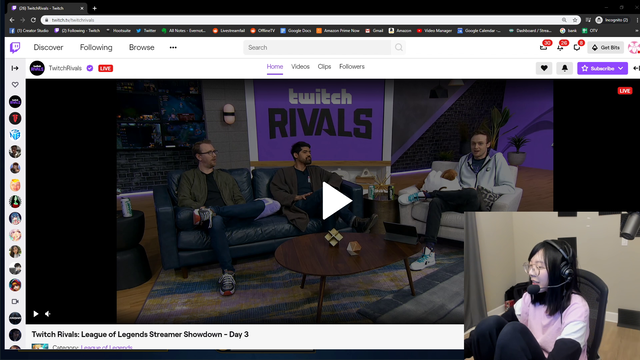Click the red LIVE indicator on the video corner

[624, 91]
